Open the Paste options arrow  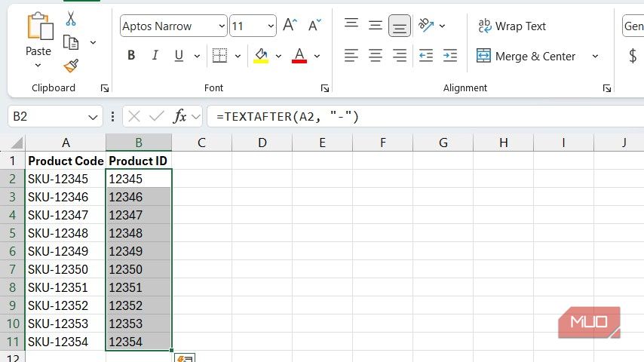38,66
